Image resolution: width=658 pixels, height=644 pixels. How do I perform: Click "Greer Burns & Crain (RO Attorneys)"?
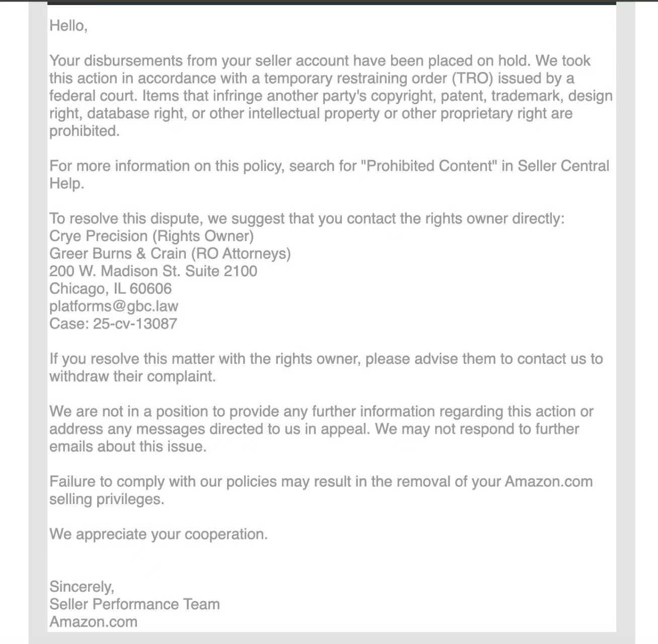tap(170, 253)
